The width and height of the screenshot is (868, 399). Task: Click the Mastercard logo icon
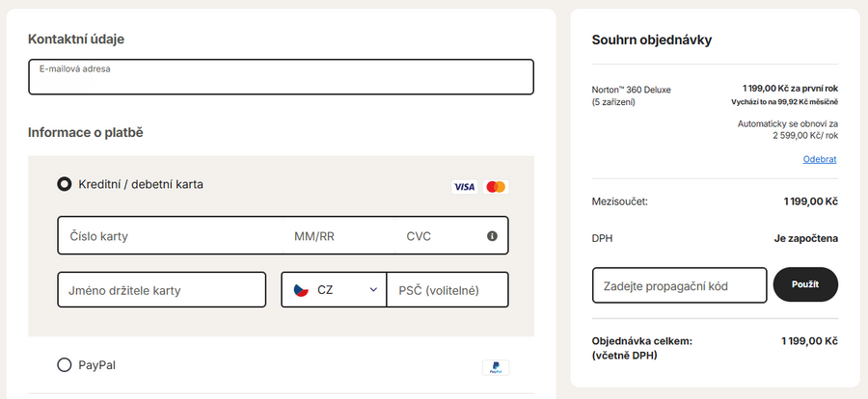click(x=496, y=187)
